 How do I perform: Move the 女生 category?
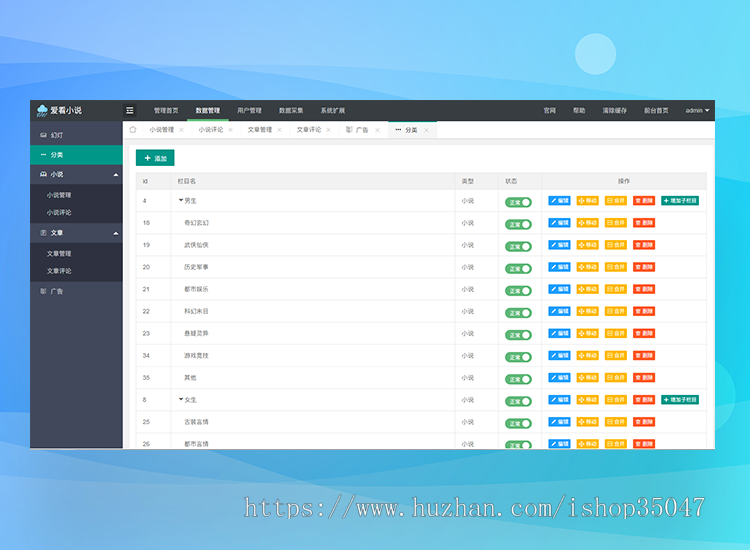(x=587, y=400)
